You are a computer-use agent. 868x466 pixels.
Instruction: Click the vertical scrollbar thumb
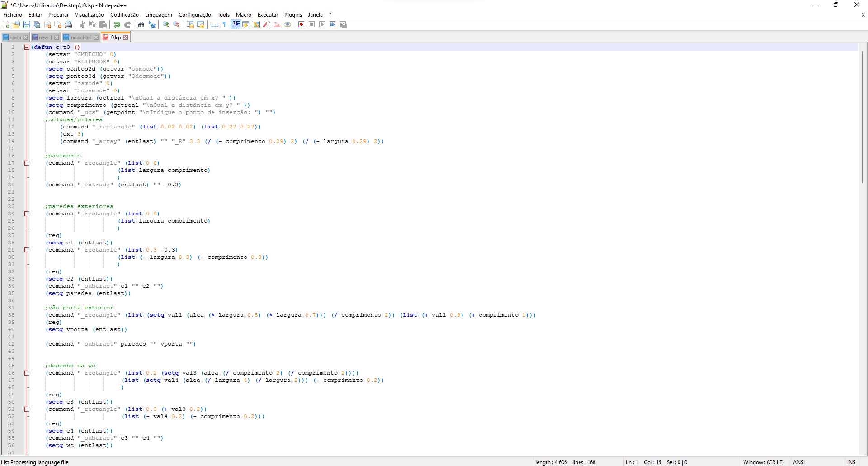pyautogui.click(x=863, y=117)
